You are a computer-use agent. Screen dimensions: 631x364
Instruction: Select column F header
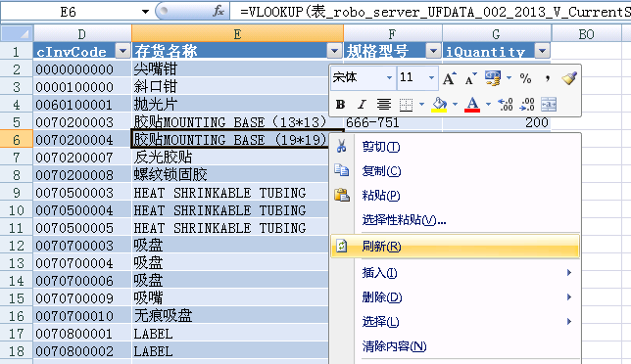pos(392,34)
